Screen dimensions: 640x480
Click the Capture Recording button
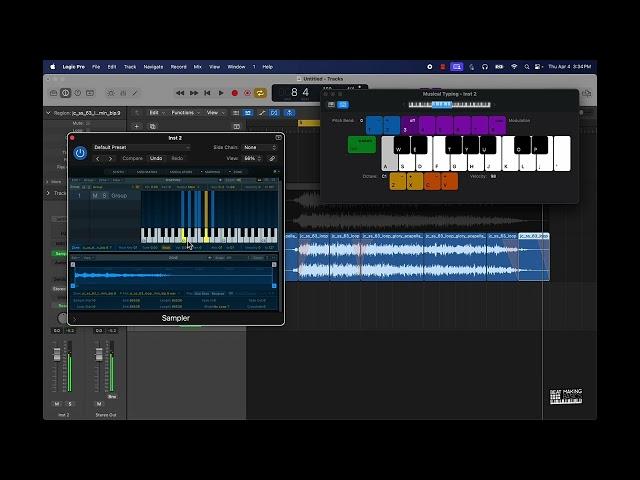[x=247, y=93]
